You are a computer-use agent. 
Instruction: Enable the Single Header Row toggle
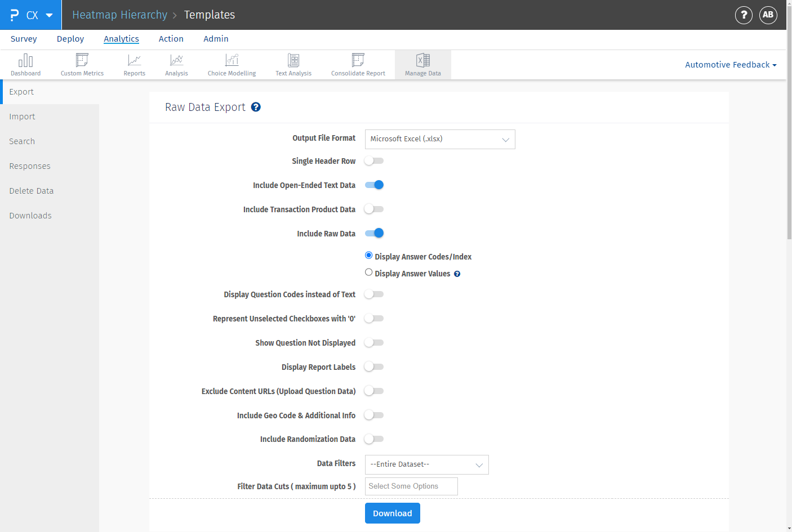(373, 160)
